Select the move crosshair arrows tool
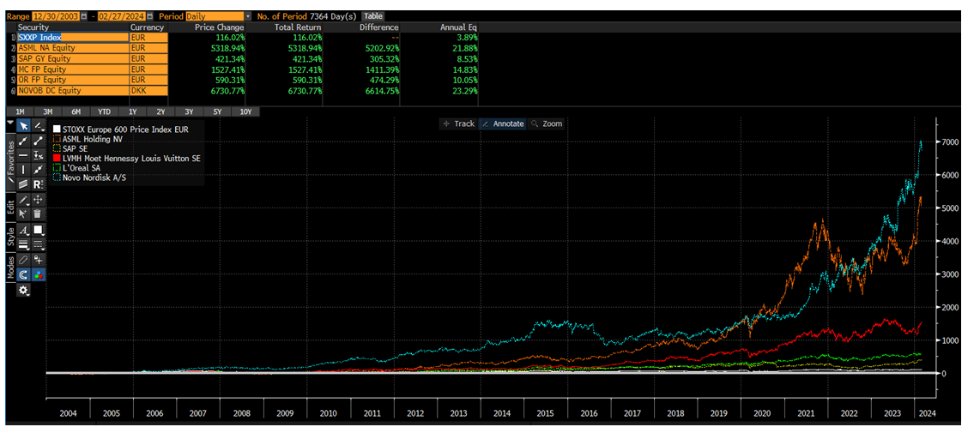 pos(39,199)
